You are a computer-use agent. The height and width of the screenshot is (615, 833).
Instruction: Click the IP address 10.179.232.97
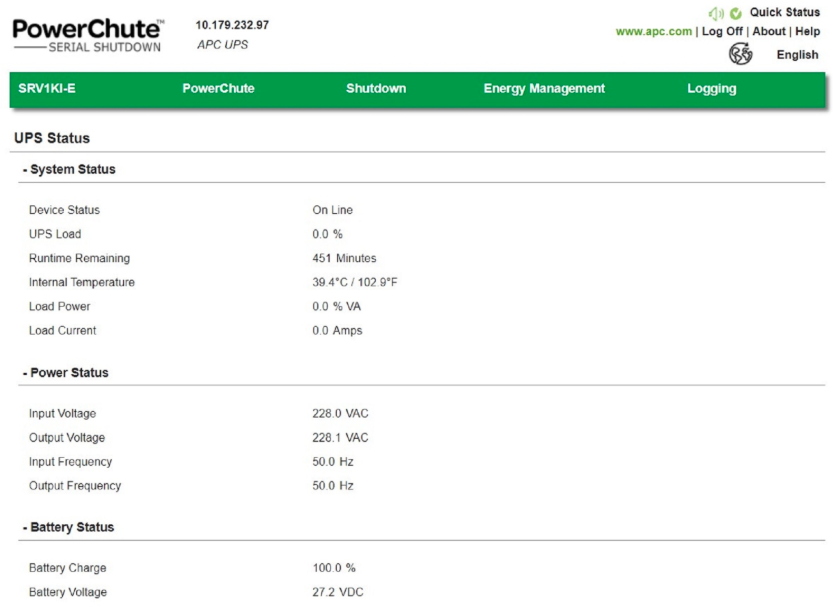(x=232, y=25)
